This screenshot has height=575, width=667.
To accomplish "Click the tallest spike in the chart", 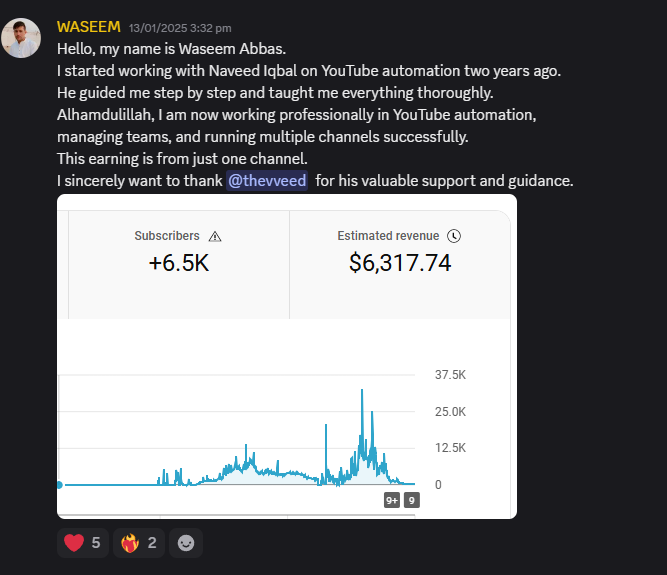I will click(363, 391).
